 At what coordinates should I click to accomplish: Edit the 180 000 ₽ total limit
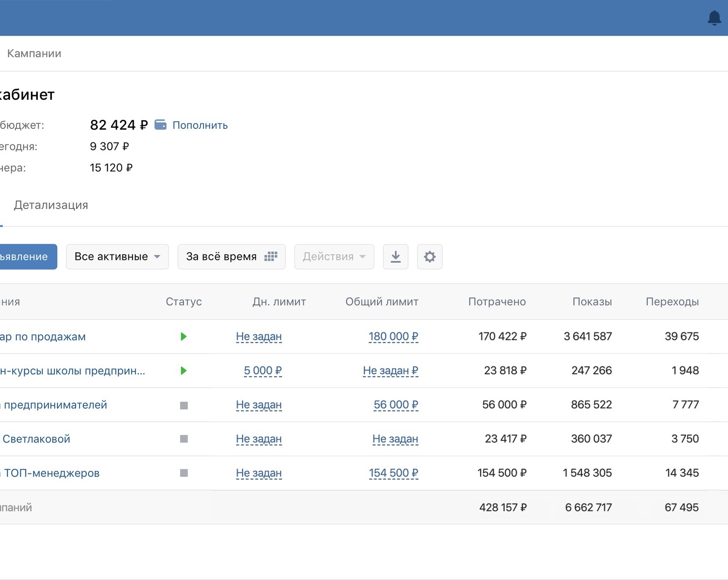tap(394, 336)
